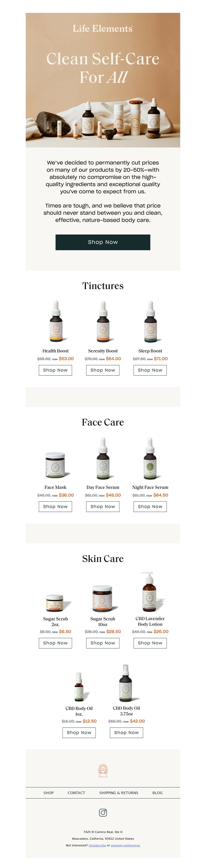Shop Now under Sugar Scrub 10oz
The height and width of the screenshot is (868, 206).
tap(103, 643)
